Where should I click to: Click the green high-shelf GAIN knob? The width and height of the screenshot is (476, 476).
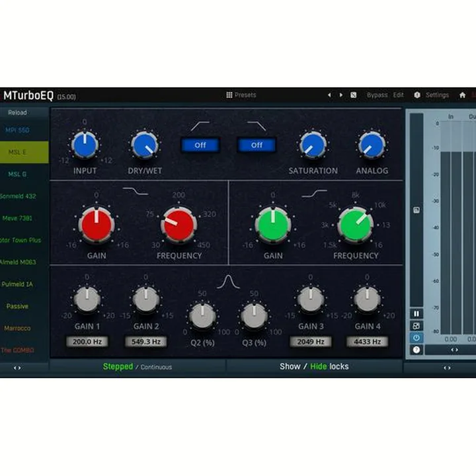coord(273,225)
